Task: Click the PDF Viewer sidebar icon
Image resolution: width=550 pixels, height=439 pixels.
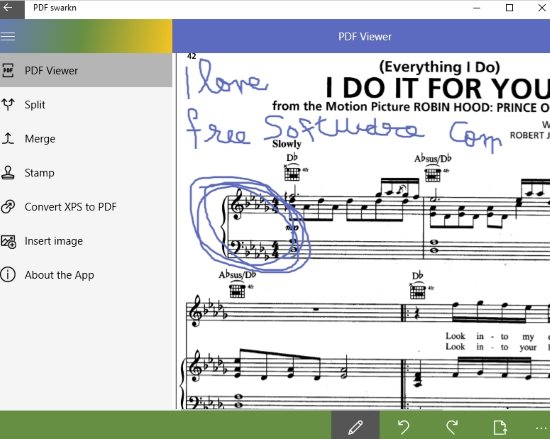Action: [x=8, y=70]
